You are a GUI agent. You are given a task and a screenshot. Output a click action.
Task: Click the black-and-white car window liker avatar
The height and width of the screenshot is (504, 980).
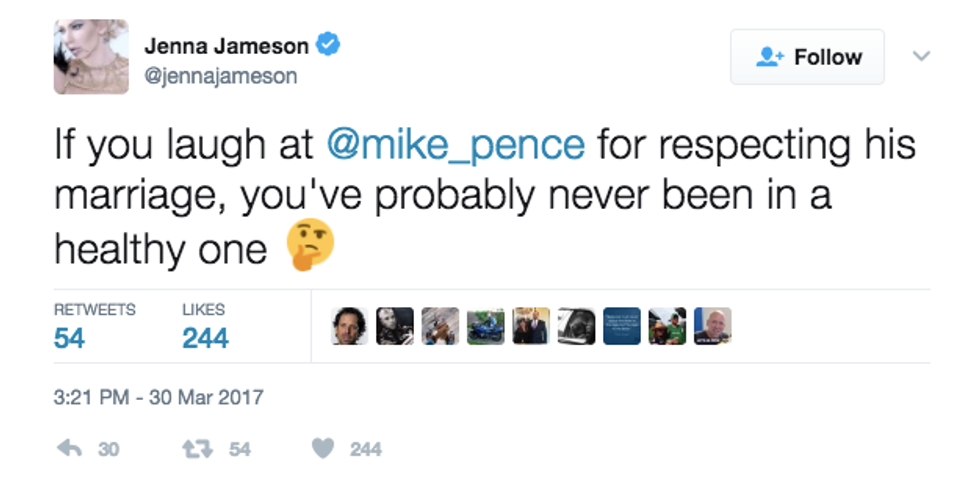click(576, 326)
